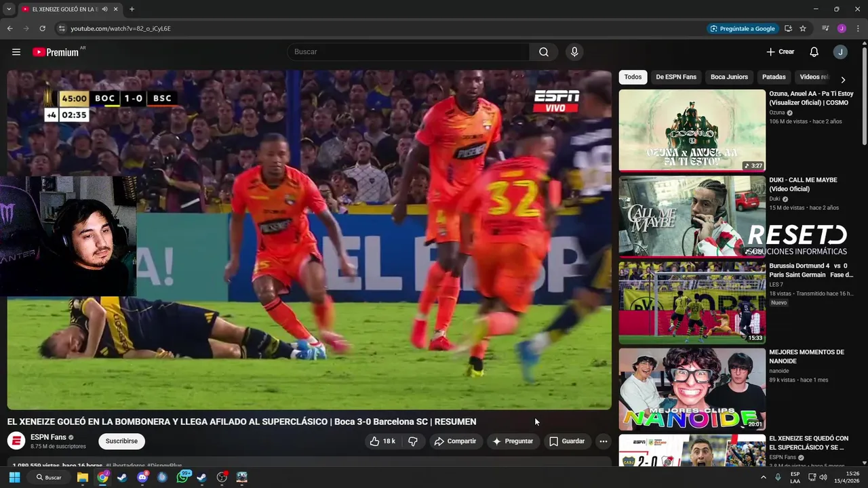The image size is (868, 488).
Task: Click the search magnifier button
Action: (x=544, y=52)
